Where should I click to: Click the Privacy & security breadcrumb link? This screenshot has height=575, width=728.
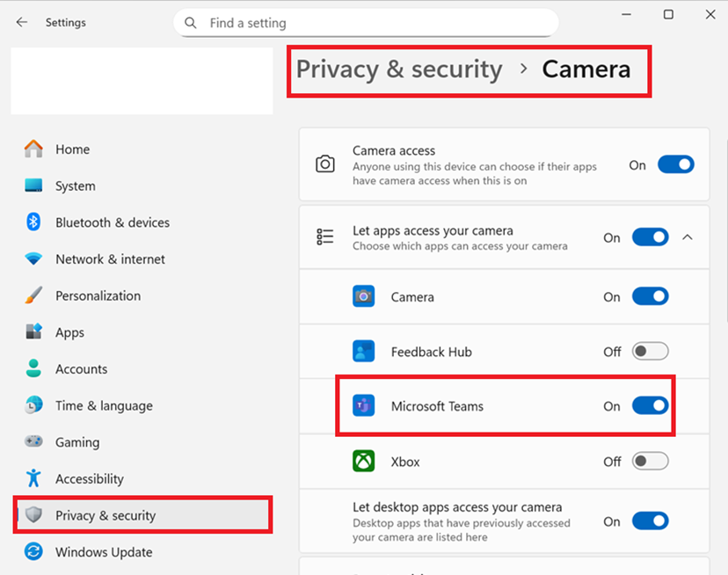point(399,69)
